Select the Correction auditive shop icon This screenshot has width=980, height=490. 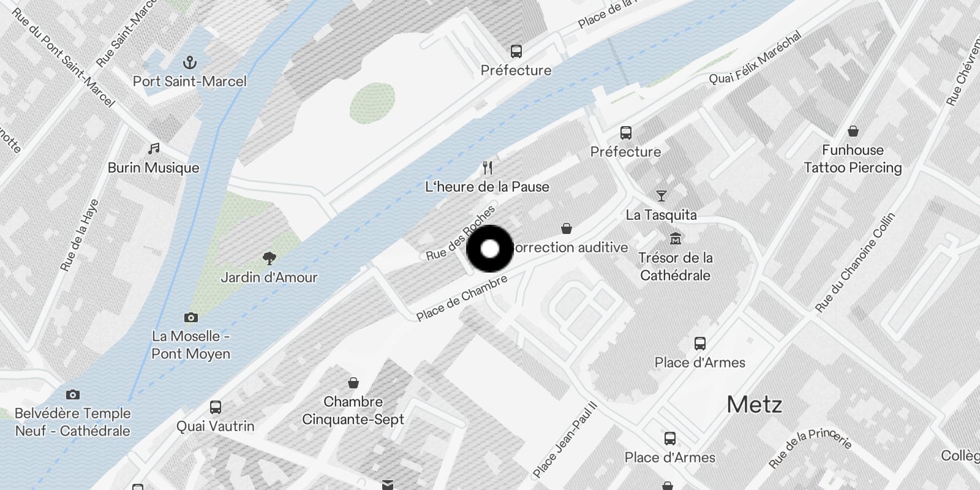click(x=567, y=228)
